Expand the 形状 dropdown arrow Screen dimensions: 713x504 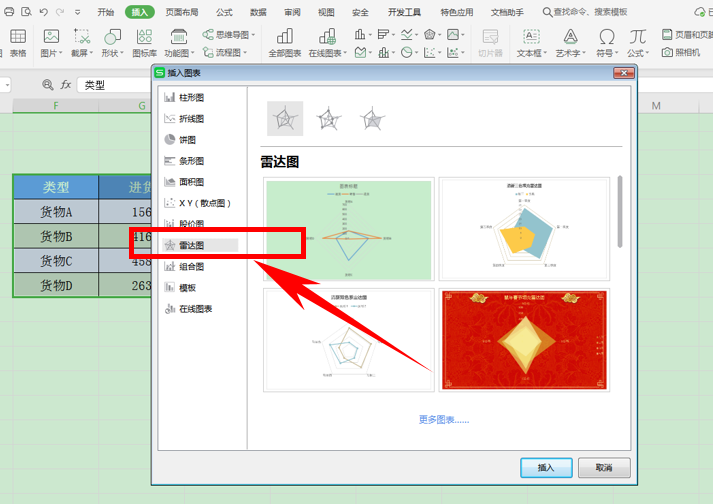coord(121,53)
